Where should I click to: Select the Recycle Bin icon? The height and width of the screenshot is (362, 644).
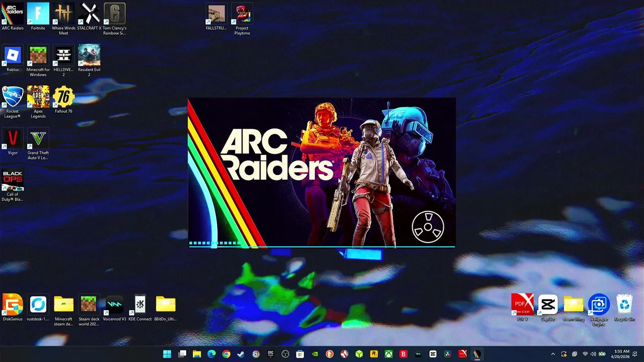(x=624, y=308)
